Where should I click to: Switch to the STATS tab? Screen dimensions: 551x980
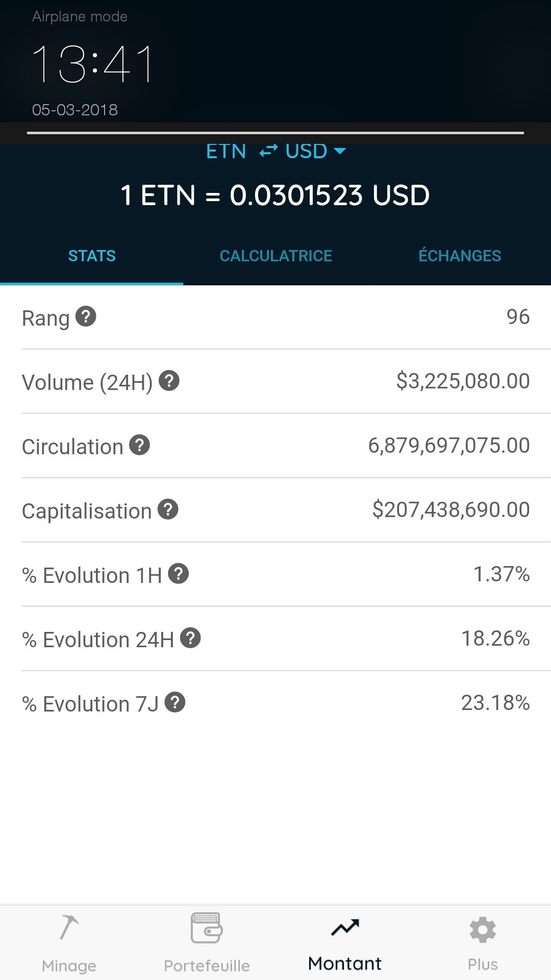pos(92,256)
